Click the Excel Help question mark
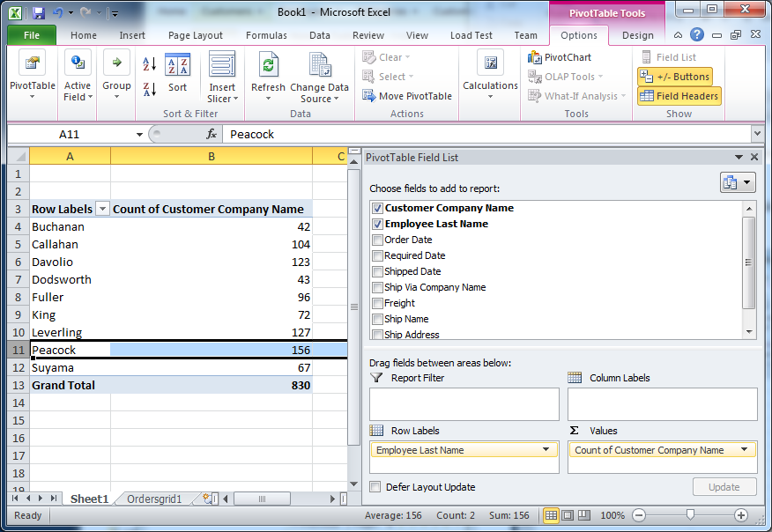The height and width of the screenshot is (532, 772). tap(697, 34)
